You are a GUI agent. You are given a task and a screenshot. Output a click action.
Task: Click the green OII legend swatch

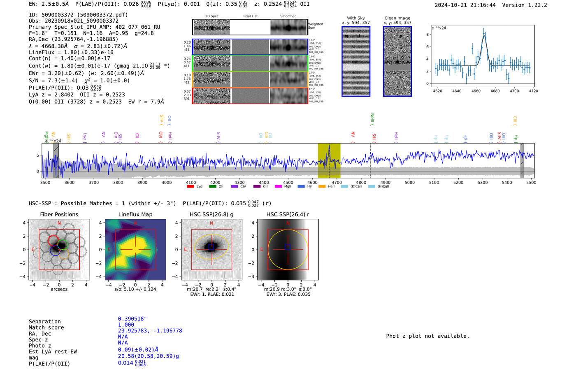(x=212, y=186)
